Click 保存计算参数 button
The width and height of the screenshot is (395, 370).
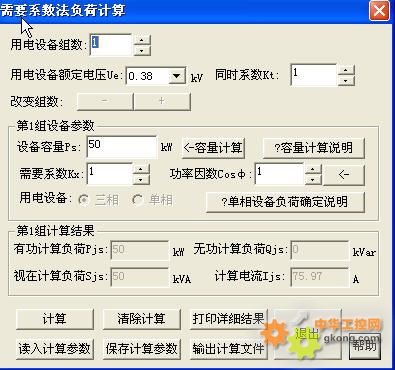click(142, 349)
